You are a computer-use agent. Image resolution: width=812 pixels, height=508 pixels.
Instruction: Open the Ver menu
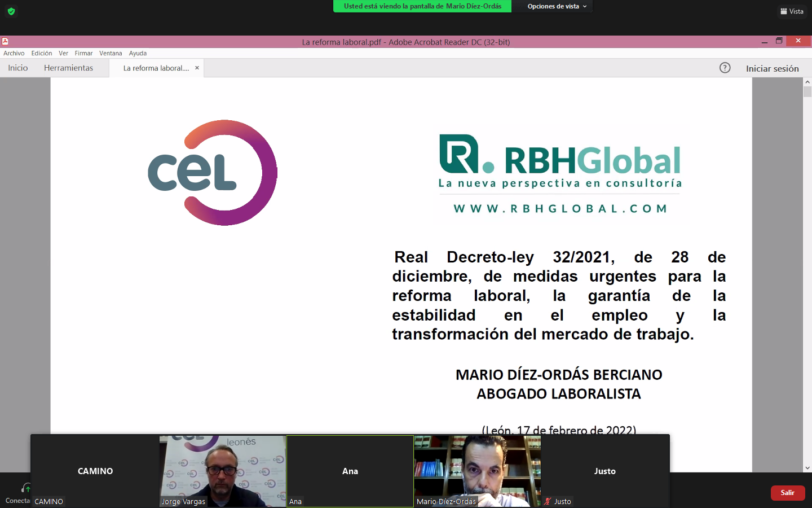tap(64, 53)
